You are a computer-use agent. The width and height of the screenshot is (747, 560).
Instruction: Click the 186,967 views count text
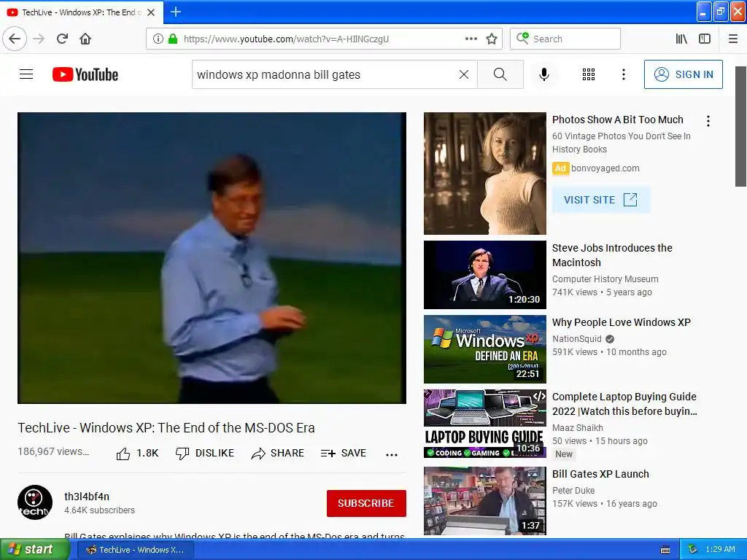(x=53, y=451)
